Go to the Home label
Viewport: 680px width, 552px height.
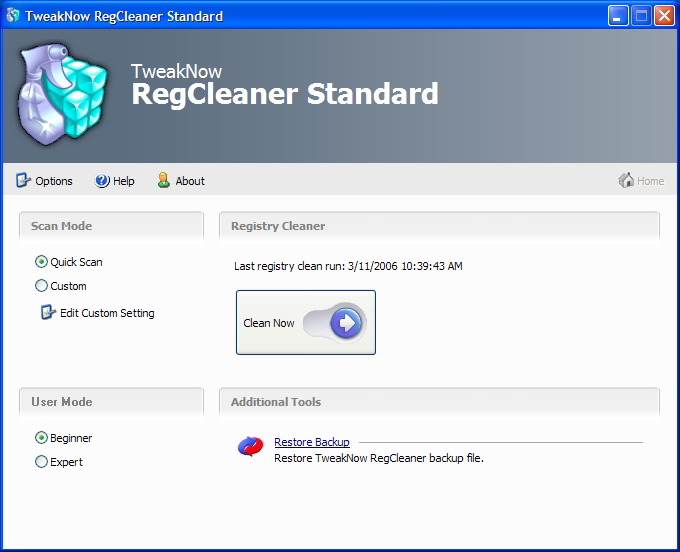[x=651, y=181]
